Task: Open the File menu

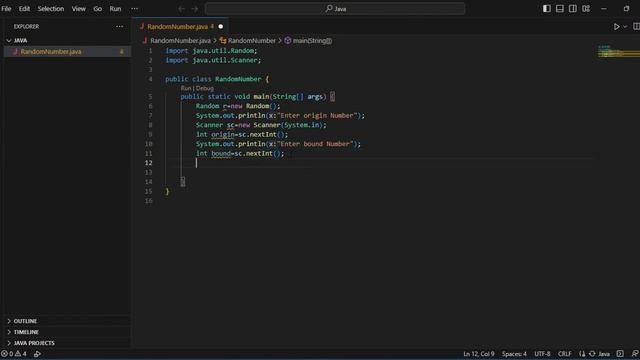Action: 6,9
